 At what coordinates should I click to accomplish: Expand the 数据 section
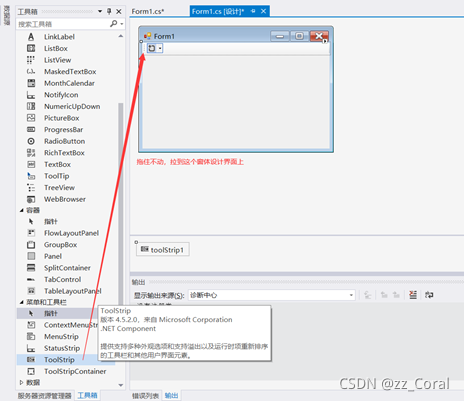21,382
